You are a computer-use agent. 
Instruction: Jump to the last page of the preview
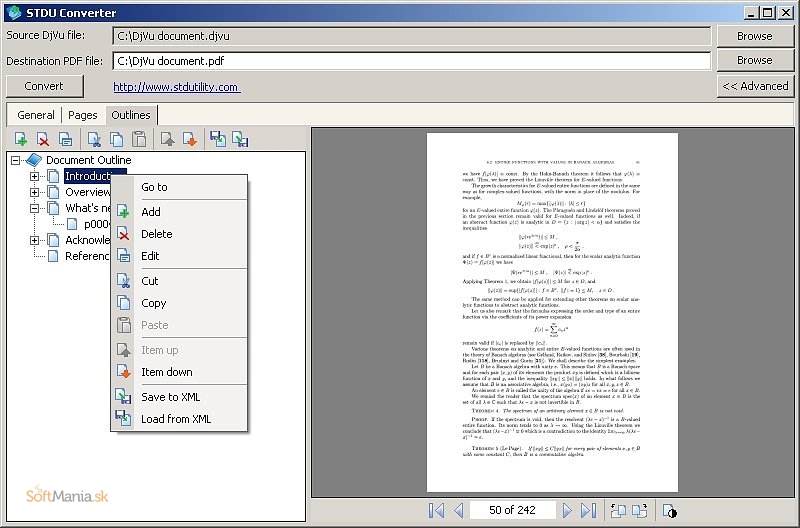tap(588, 510)
